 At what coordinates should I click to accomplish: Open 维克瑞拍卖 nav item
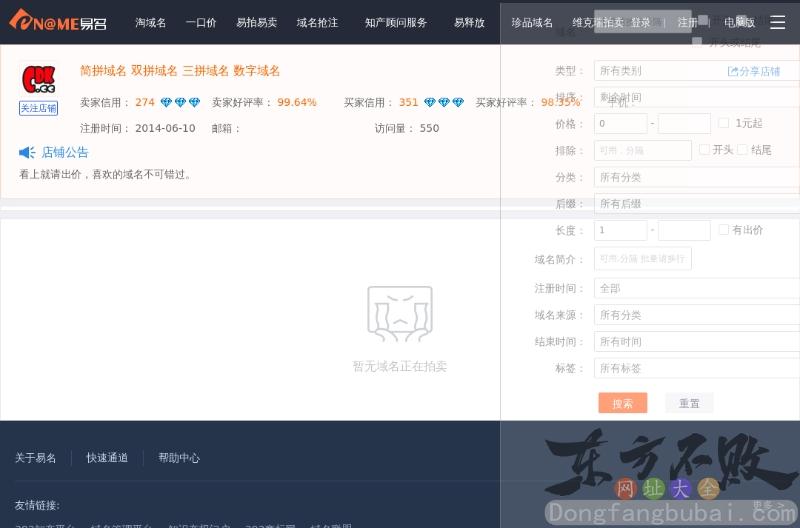(x=597, y=22)
